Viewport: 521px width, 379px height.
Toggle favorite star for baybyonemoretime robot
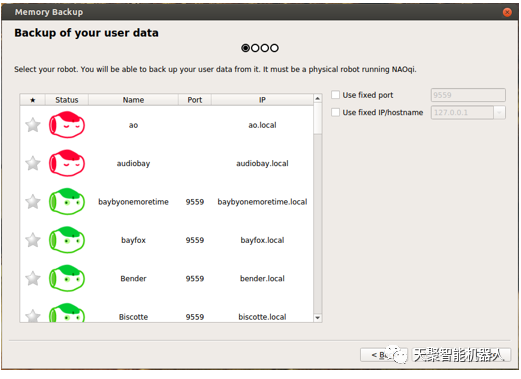(33, 202)
